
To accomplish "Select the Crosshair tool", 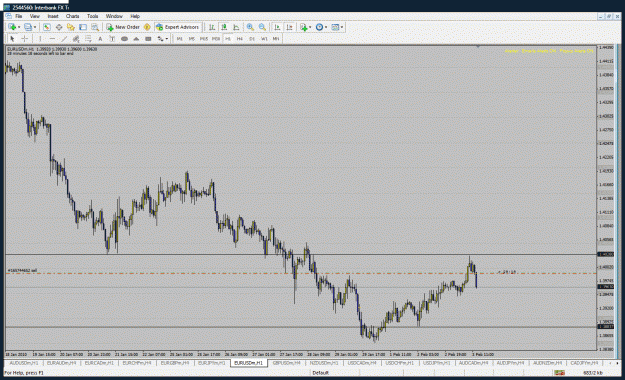I will click(x=24, y=39).
